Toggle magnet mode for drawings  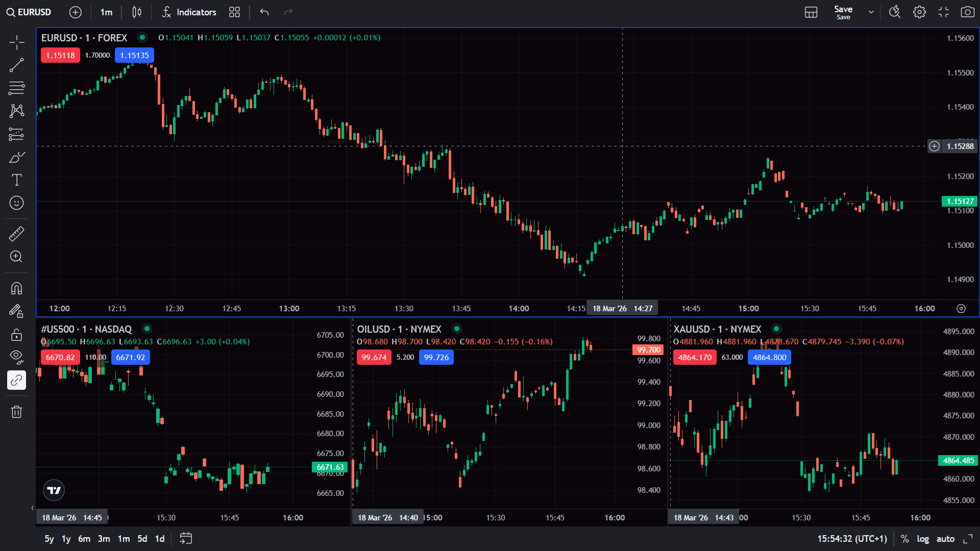click(17, 289)
